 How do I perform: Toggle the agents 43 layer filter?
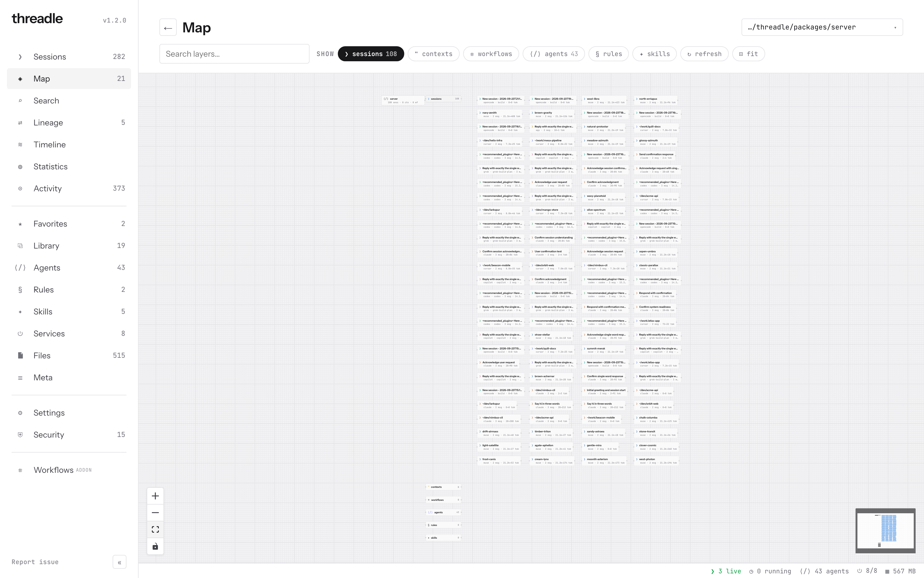(554, 54)
